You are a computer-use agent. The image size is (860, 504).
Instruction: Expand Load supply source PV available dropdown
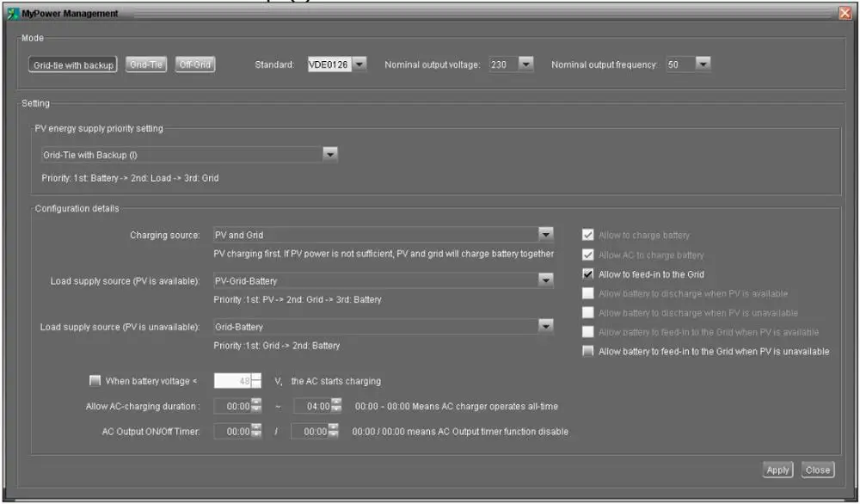pyautogui.click(x=545, y=280)
